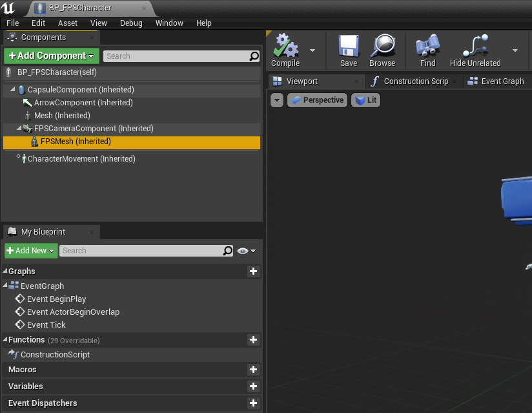Add a new graph with the Graphs plus icon
Screen dimensions: 532x413
253,271
